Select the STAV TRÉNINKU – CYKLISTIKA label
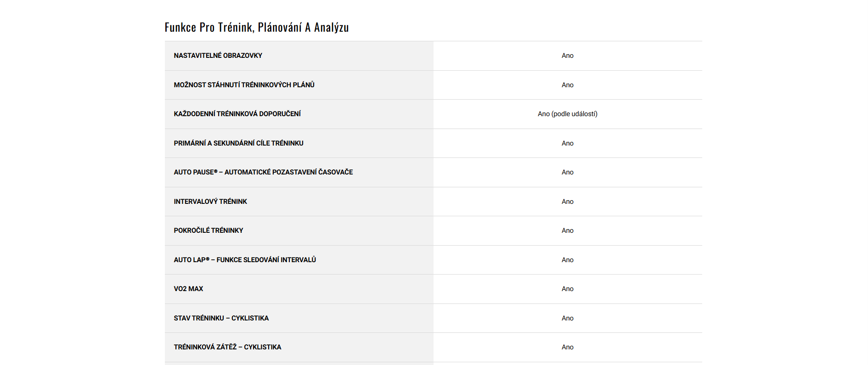 coord(221,318)
